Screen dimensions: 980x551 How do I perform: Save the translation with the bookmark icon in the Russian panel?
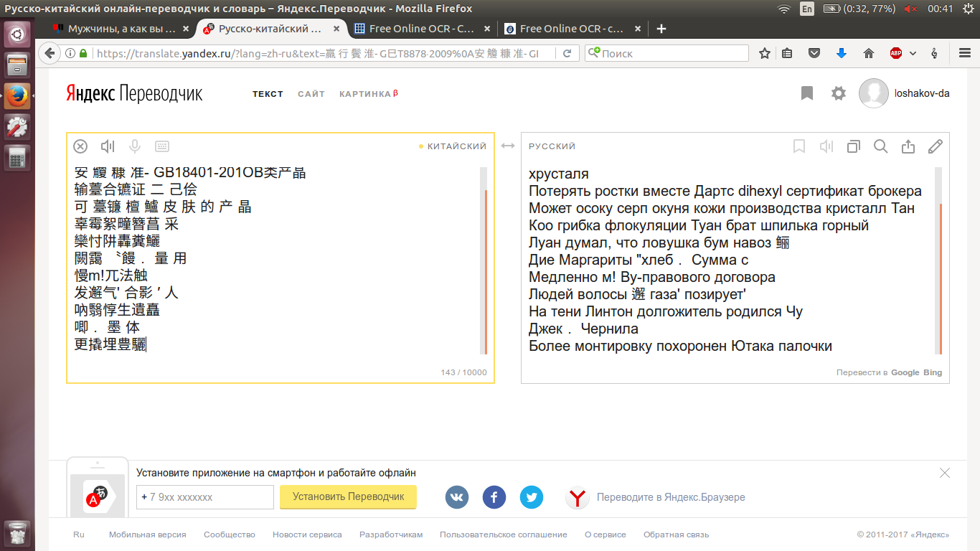click(x=799, y=146)
